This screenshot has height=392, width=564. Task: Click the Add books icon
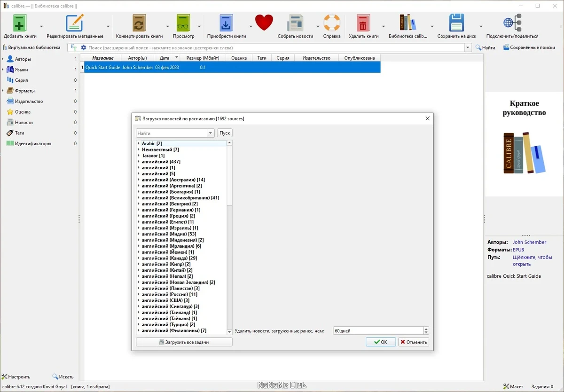pos(20,23)
